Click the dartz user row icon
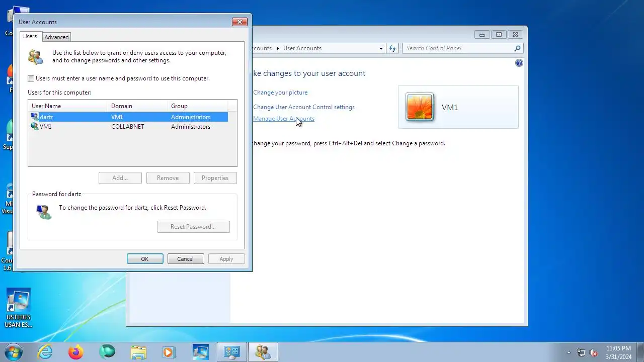 pos(35,117)
